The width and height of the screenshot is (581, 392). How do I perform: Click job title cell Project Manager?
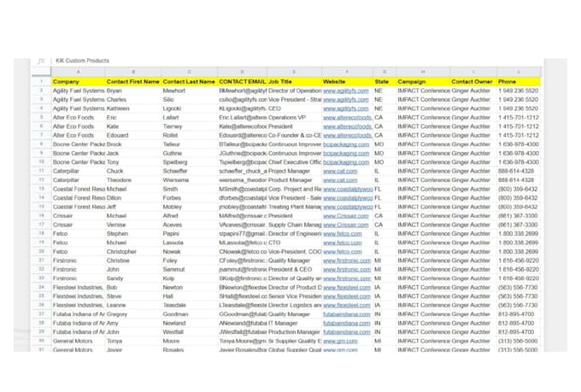tap(294, 171)
